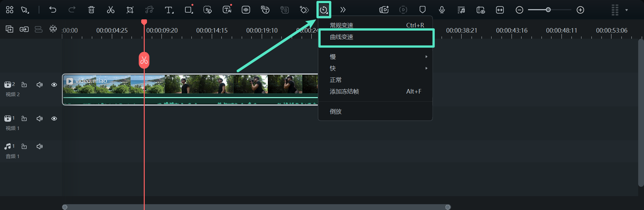Zoom out the timeline with minus
This screenshot has width=644, height=210.
pyautogui.click(x=519, y=10)
